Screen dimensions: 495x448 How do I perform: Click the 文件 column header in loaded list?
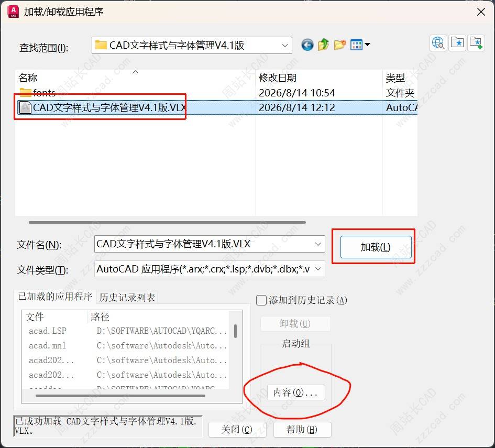pos(54,316)
